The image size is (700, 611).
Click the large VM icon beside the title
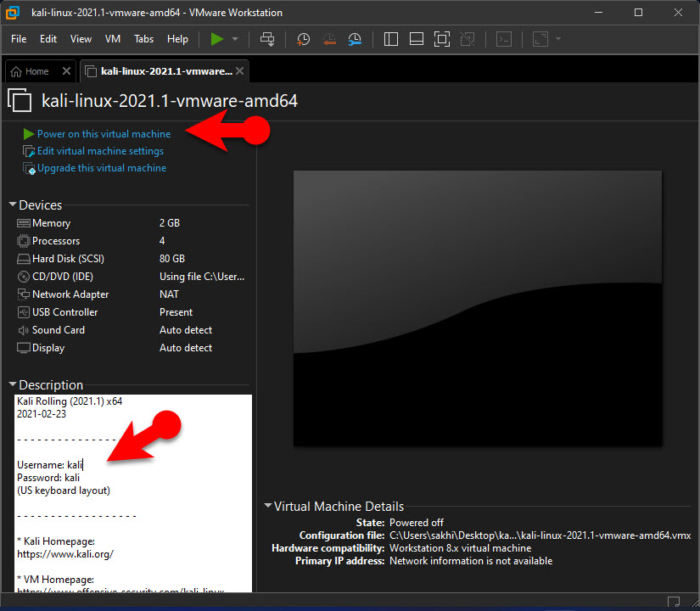coord(20,100)
